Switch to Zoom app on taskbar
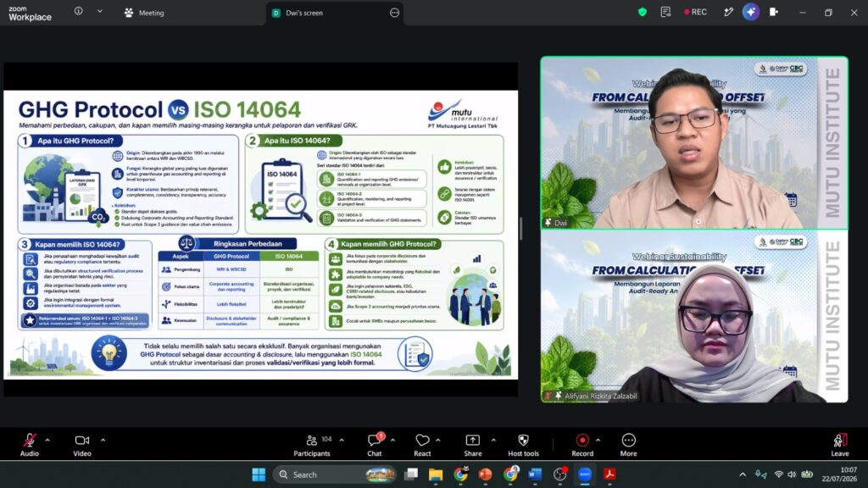The width and height of the screenshot is (868, 488). (x=585, y=474)
